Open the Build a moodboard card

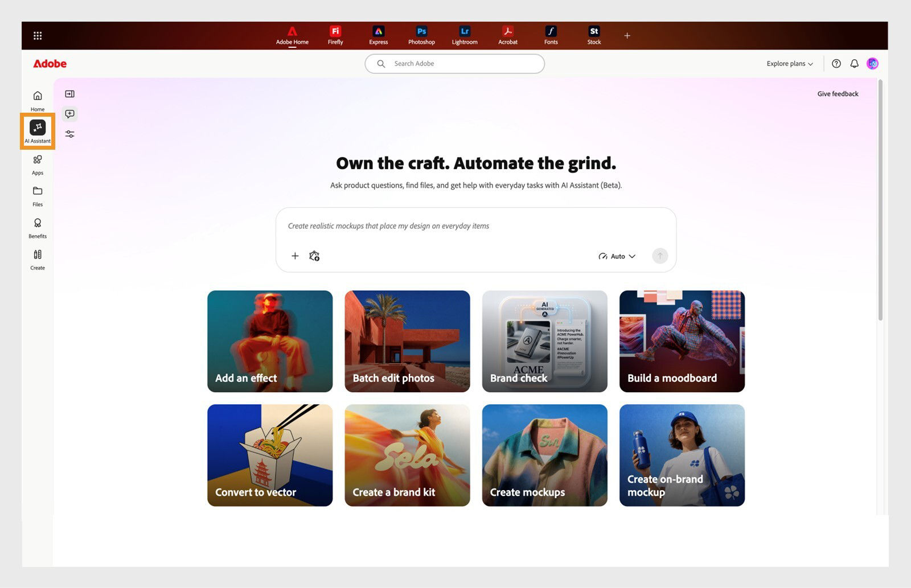coord(682,342)
